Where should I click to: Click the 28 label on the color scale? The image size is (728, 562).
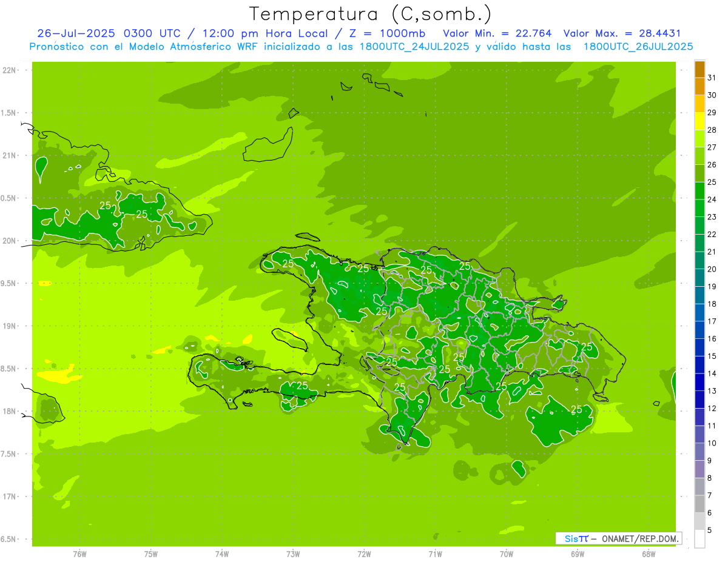(712, 130)
